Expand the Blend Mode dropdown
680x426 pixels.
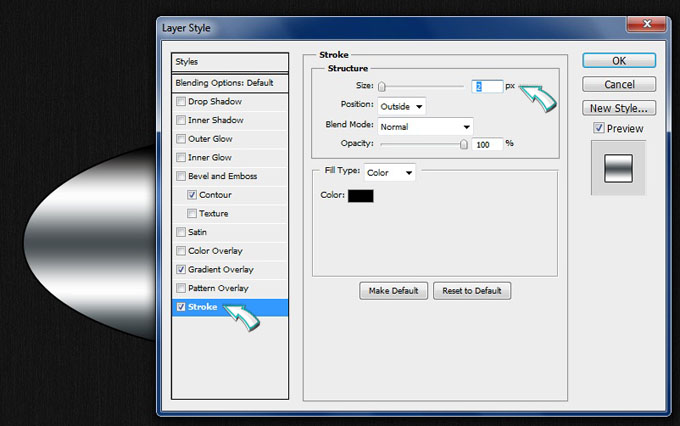coord(425,127)
